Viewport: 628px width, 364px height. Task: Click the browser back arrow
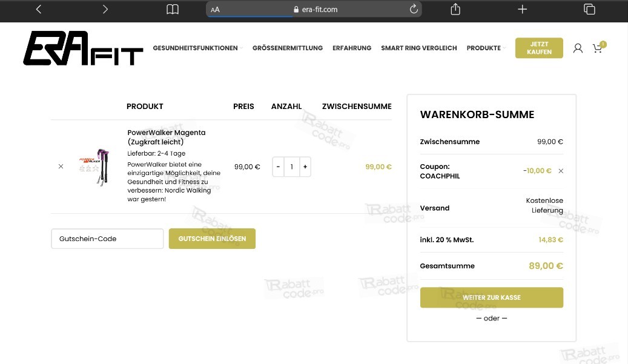[38, 9]
